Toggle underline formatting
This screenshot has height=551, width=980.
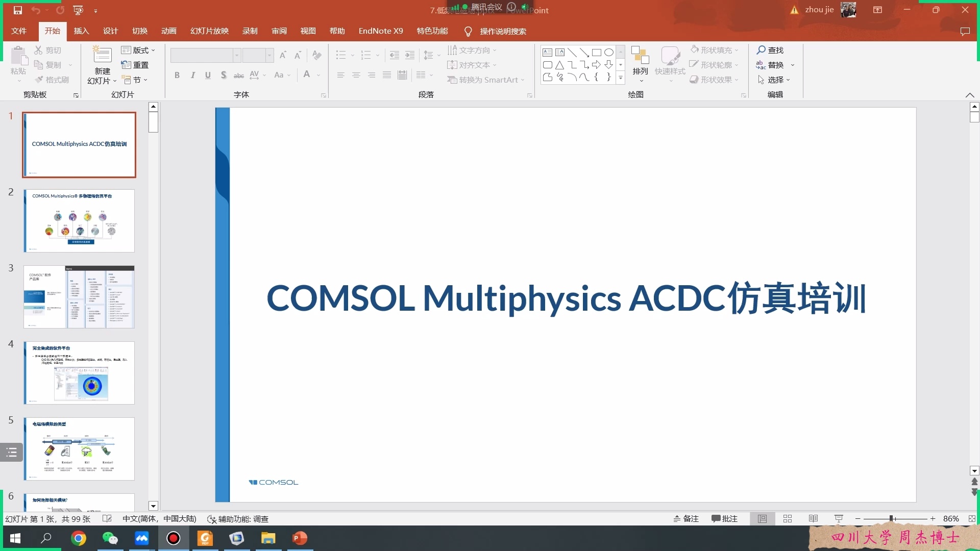pos(208,75)
